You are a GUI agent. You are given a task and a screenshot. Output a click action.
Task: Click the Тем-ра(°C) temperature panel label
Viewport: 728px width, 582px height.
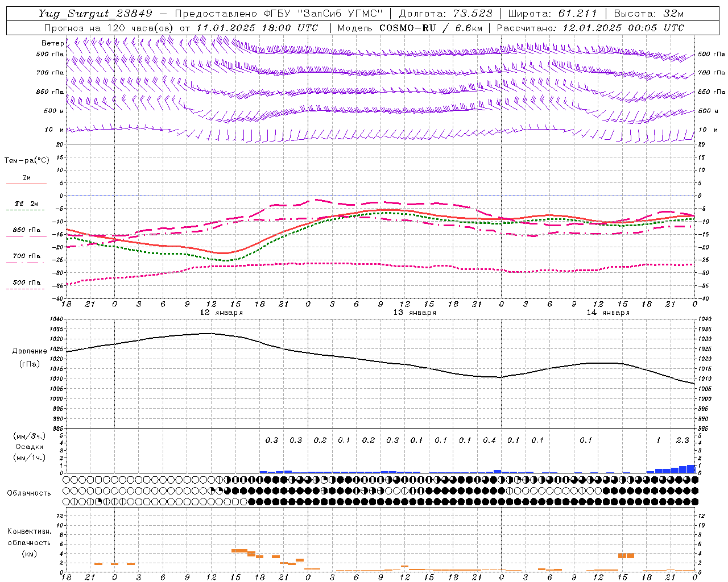(27, 161)
